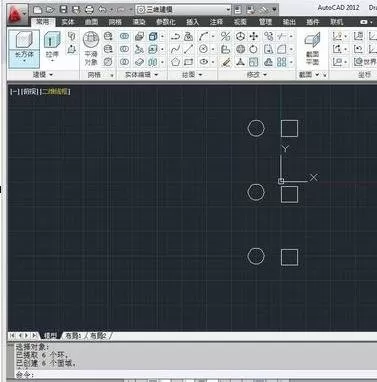Click the Save icon in quick access

[63, 10]
